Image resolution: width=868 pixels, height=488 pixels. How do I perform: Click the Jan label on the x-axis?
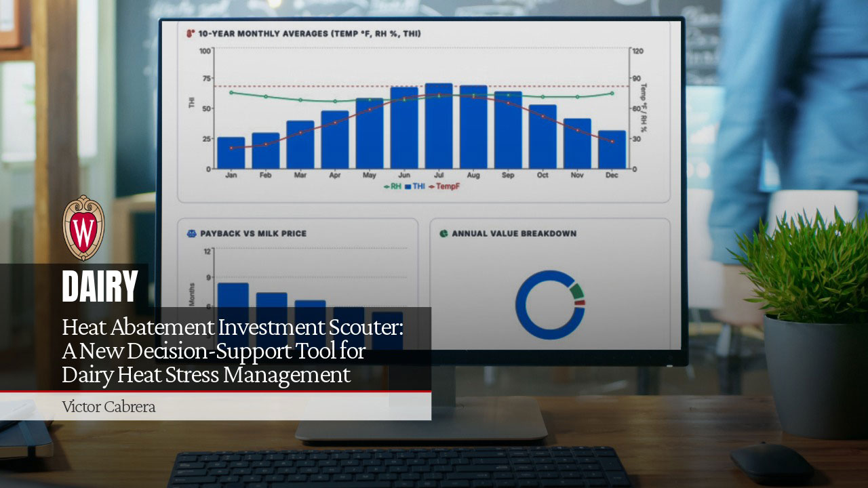[x=231, y=174]
